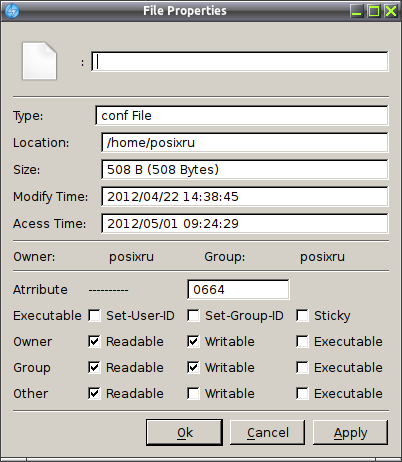Uncheck Group Writable permission
The height and width of the screenshot is (462, 402).
193,367
